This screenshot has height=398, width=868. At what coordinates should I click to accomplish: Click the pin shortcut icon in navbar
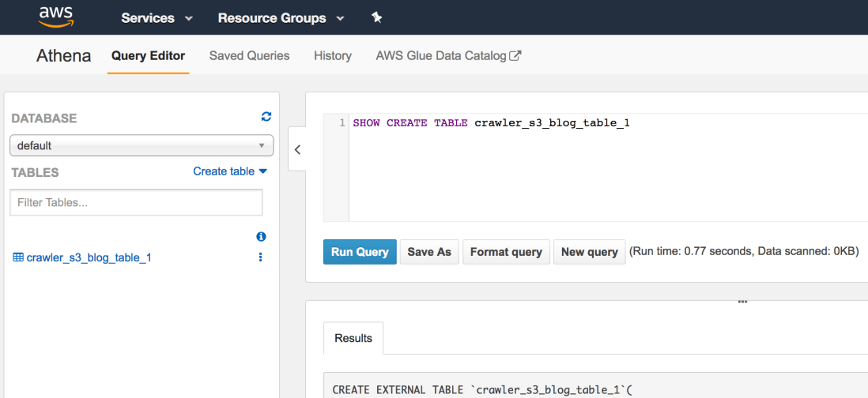pos(377,17)
